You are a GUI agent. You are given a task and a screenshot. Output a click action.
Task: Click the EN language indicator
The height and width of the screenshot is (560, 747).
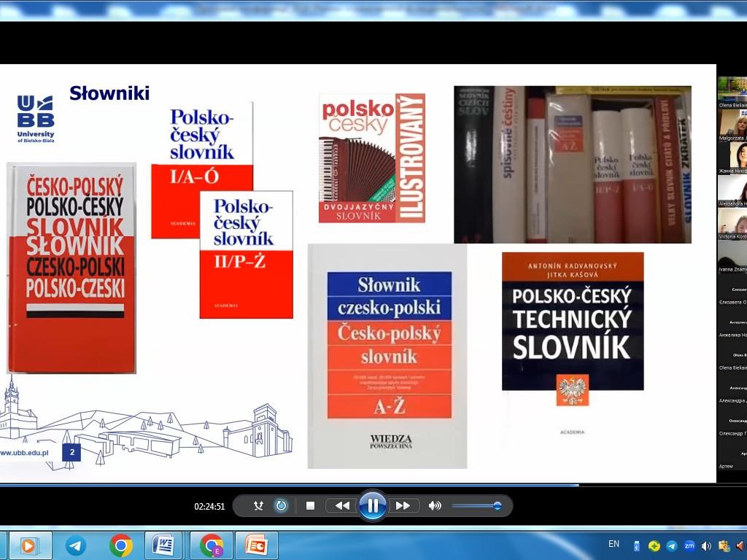[x=614, y=544]
